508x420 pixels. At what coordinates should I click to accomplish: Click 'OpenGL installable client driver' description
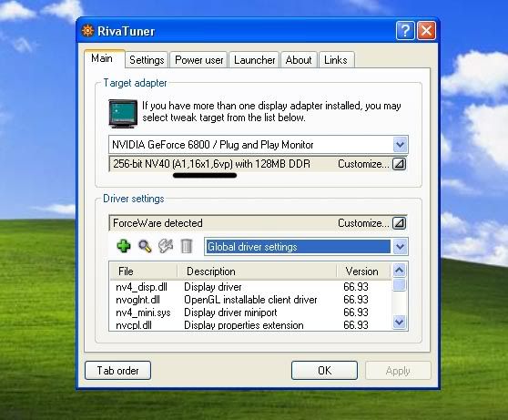click(x=250, y=300)
